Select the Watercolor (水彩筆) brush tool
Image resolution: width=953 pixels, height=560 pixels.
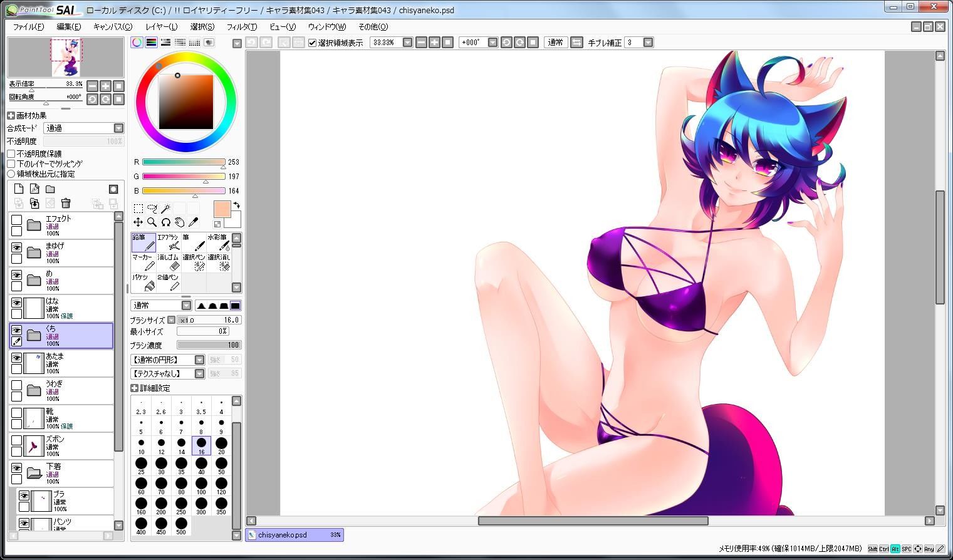(x=219, y=242)
